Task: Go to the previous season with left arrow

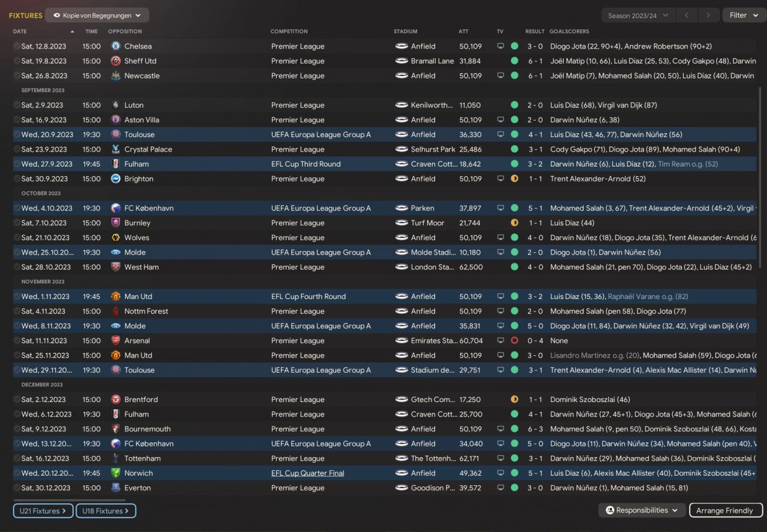Action: click(x=687, y=16)
